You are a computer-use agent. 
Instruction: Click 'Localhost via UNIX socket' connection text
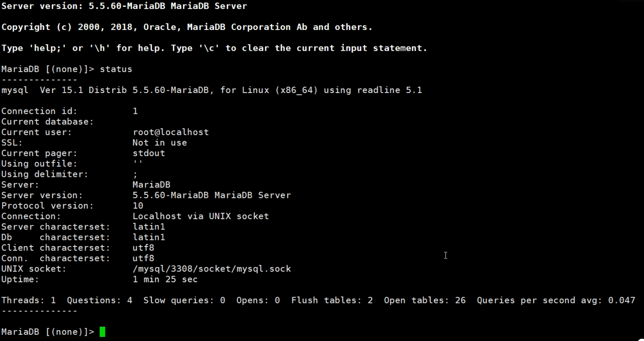pos(200,216)
